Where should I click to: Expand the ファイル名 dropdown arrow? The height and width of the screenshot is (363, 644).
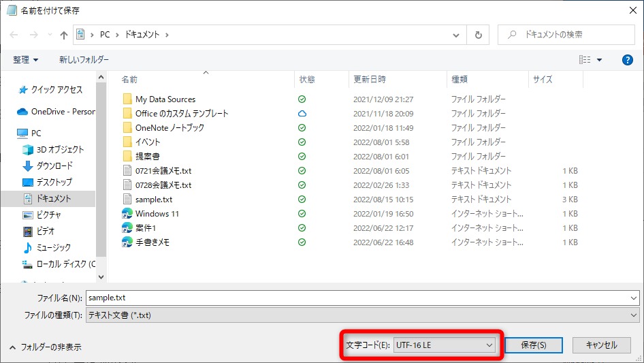(633, 298)
